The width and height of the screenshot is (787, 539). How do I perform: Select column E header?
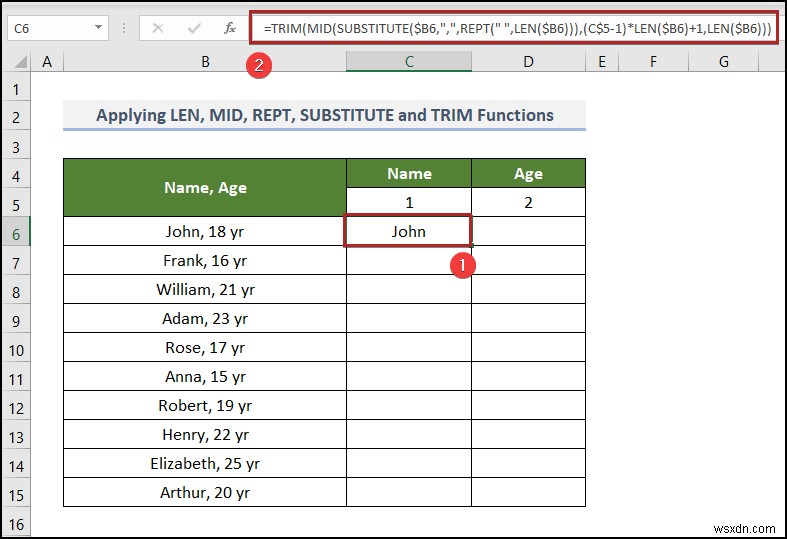(602, 62)
